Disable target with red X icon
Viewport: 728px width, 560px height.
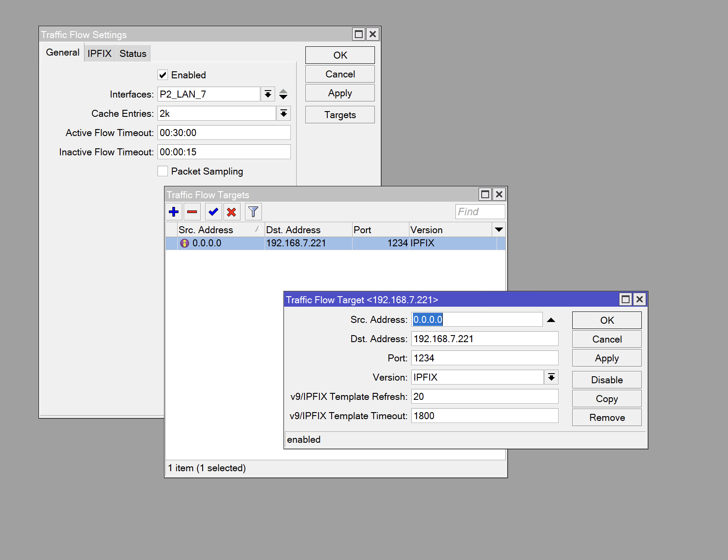click(232, 212)
